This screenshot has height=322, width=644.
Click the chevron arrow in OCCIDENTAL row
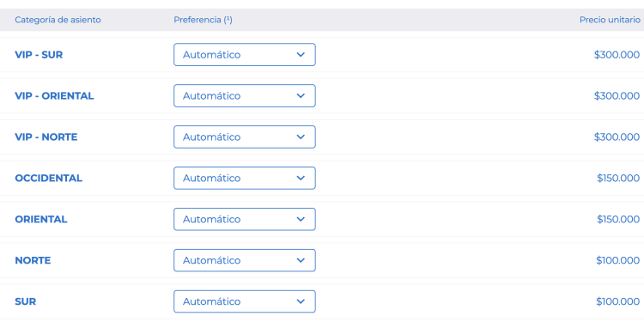pyautogui.click(x=301, y=178)
